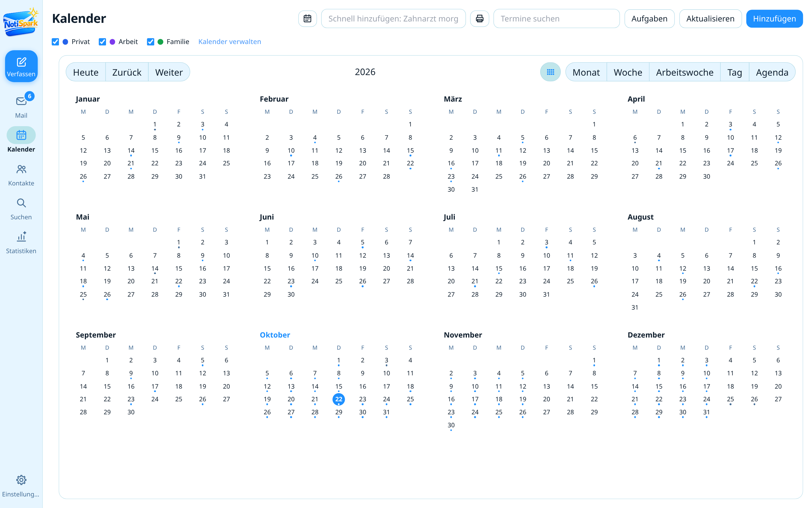Click the blue Privat color dot
812x508 pixels.
tap(65, 42)
